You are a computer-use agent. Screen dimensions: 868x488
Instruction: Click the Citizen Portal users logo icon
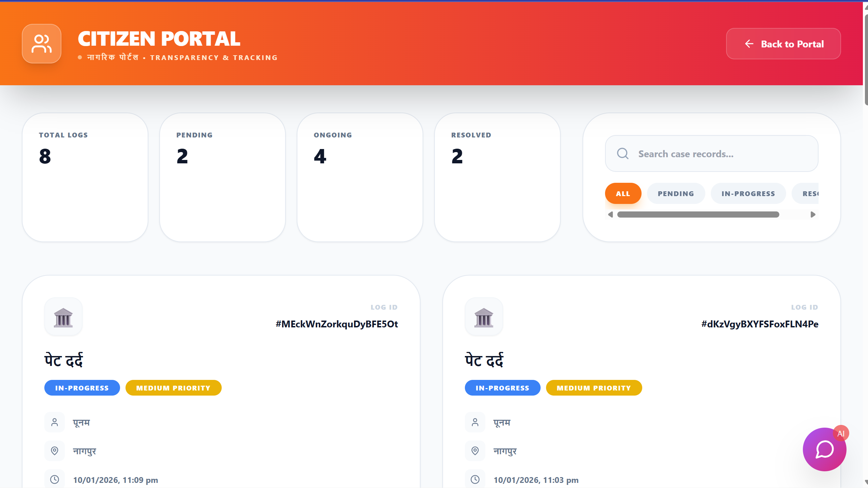42,44
